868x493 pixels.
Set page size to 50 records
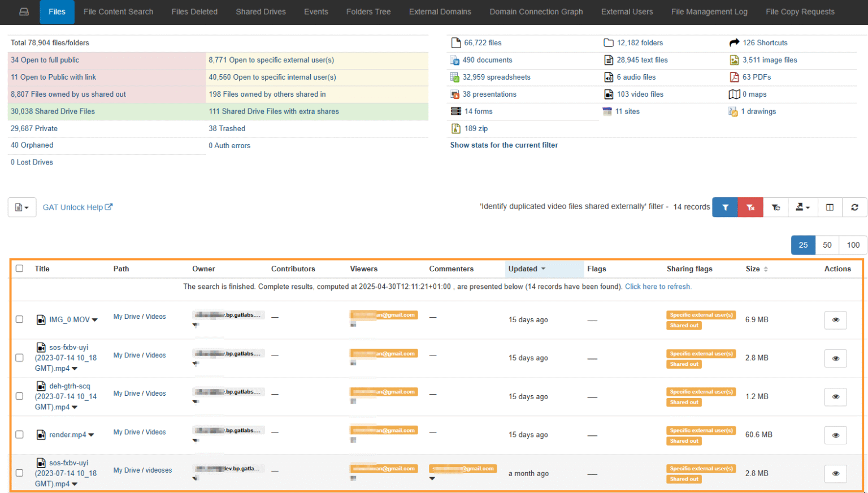pyautogui.click(x=827, y=245)
